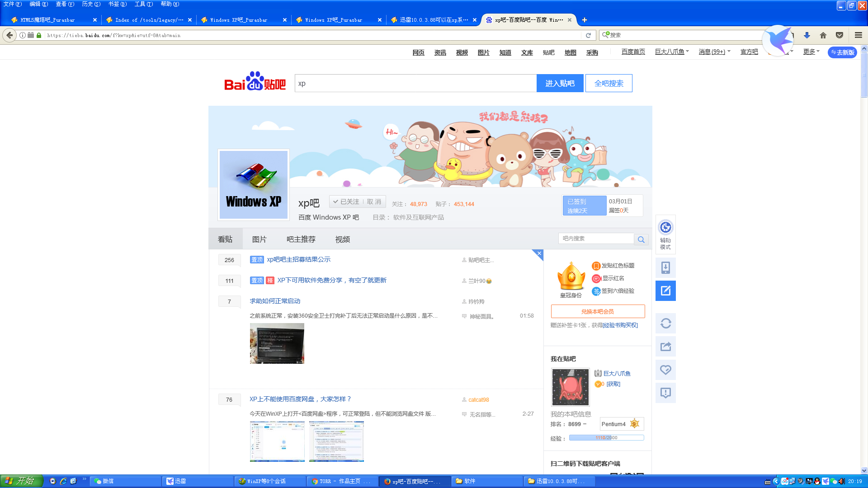Click the sidebar share icon

click(x=665, y=347)
